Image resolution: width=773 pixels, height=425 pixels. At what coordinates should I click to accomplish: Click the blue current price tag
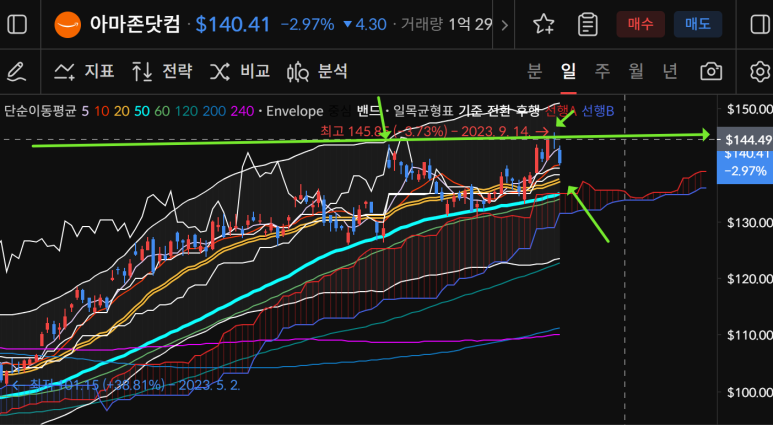tap(744, 167)
